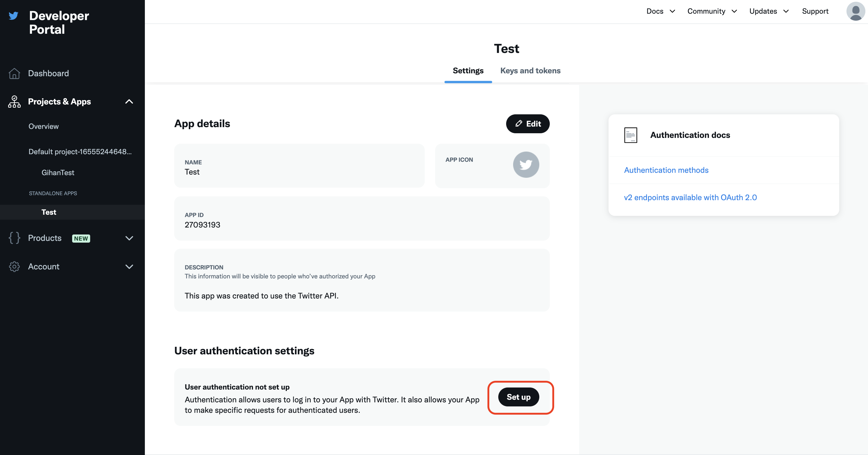
Task: Click the Test page title
Action: click(x=506, y=49)
